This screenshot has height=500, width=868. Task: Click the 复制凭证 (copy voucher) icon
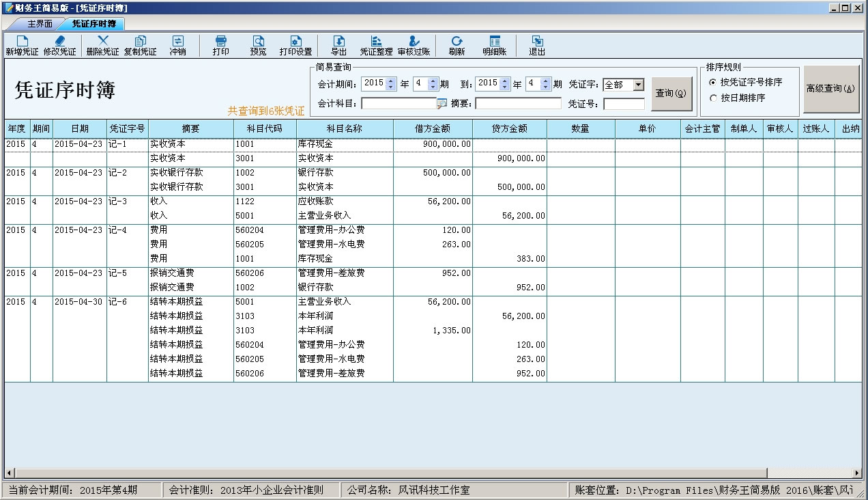click(140, 46)
